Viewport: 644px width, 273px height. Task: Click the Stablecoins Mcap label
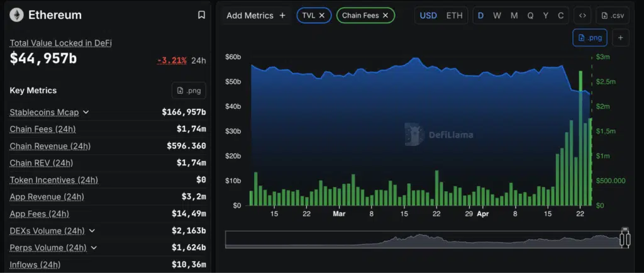pyautogui.click(x=45, y=112)
